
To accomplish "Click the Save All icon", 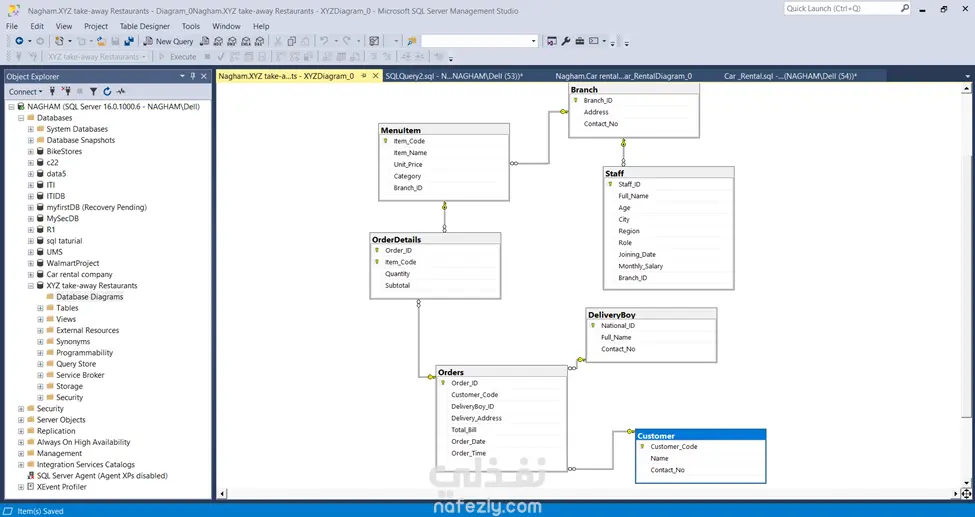I will pyautogui.click(x=129, y=41).
